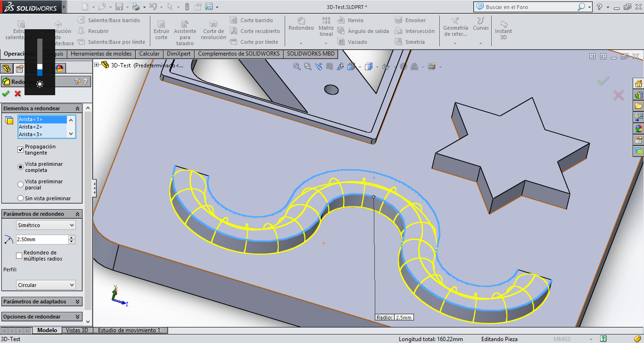Click the Buscar en el Foro search field

[x=526, y=7]
